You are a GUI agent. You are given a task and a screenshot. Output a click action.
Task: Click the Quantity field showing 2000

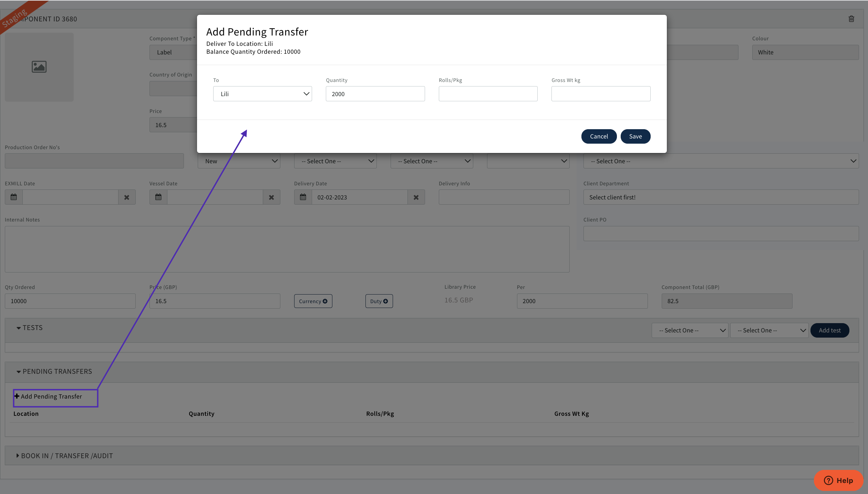click(x=375, y=93)
